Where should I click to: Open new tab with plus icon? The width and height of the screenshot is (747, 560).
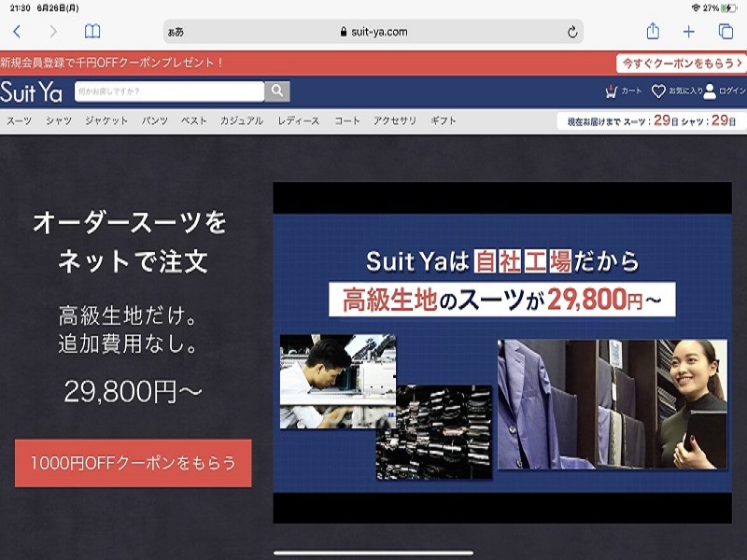(688, 32)
